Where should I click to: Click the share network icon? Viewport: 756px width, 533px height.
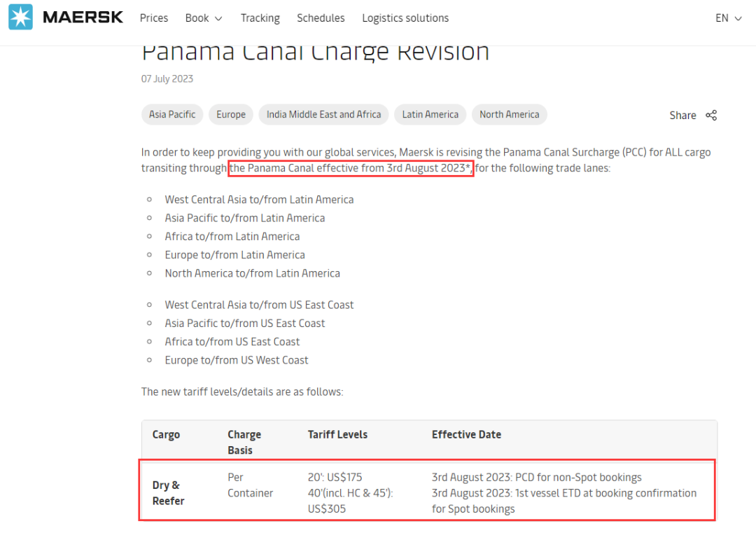click(x=711, y=116)
